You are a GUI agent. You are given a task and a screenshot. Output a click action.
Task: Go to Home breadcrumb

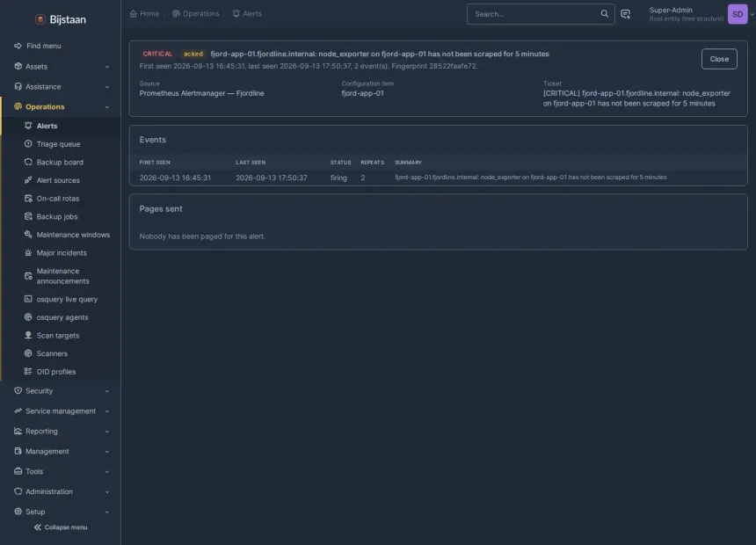[x=145, y=13]
